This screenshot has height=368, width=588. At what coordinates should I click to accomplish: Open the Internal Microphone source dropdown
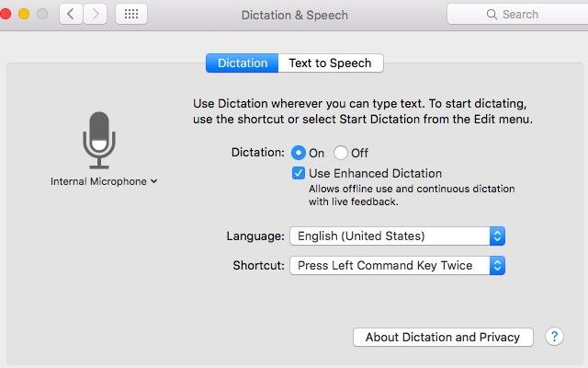coord(104,181)
